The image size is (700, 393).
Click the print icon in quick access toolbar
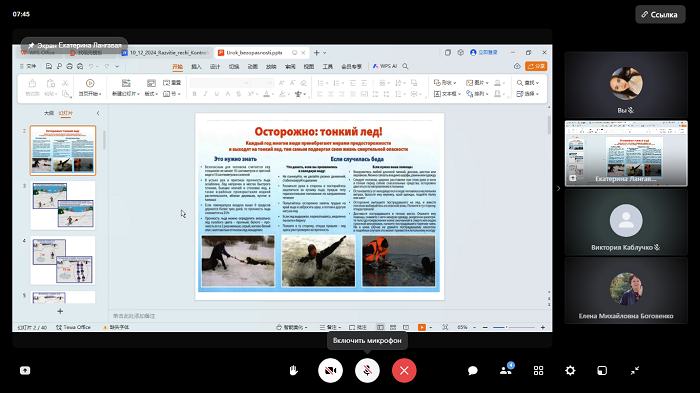69,66
